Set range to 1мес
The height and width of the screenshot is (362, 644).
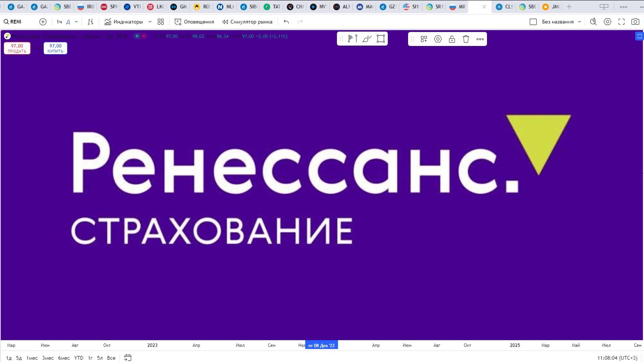(32, 358)
